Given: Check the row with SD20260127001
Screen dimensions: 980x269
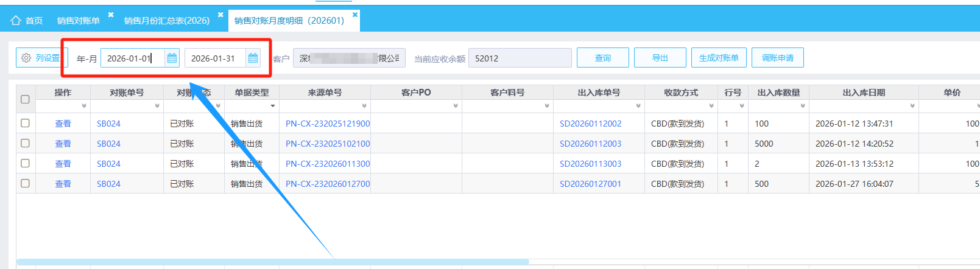Looking at the screenshot, I should pos(25,183).
